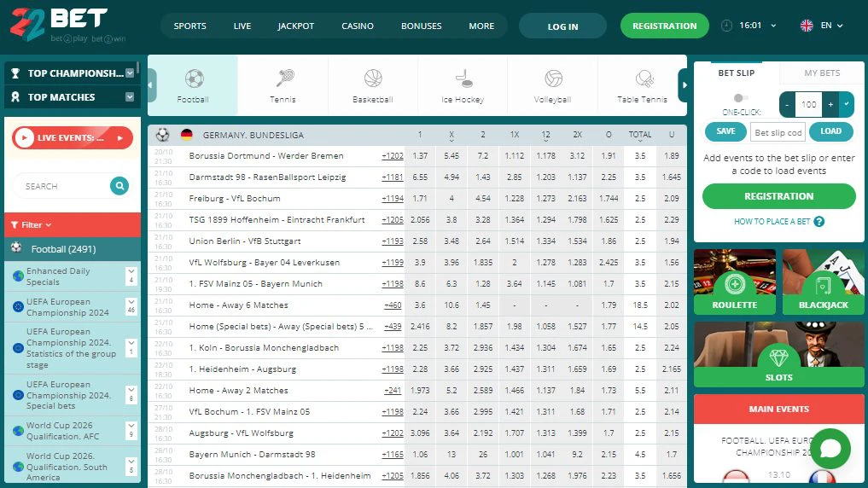Click the Save bet slip button

(725, 131)
